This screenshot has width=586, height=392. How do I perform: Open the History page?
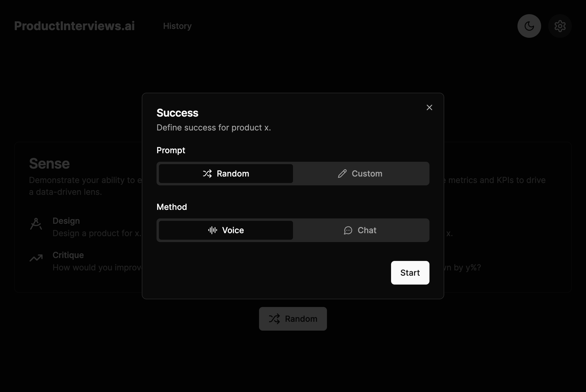(177, 26)
